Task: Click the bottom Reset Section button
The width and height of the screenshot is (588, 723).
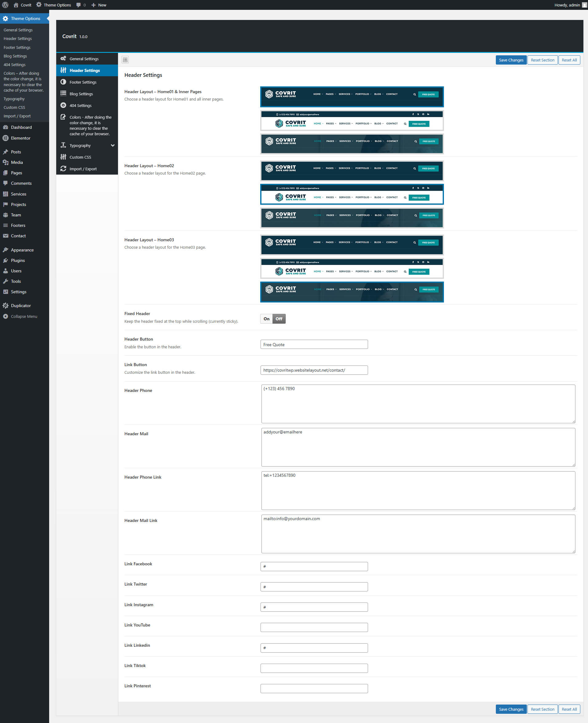Action: pyautogui.click(x=542, y=709)
